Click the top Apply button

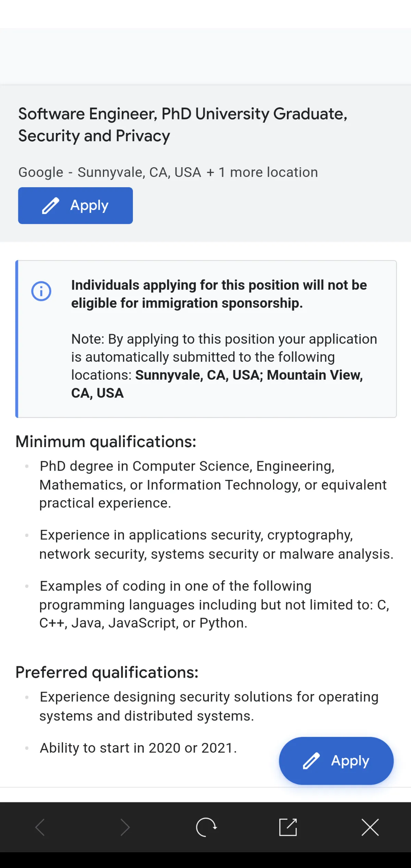(x=75, y=206)
